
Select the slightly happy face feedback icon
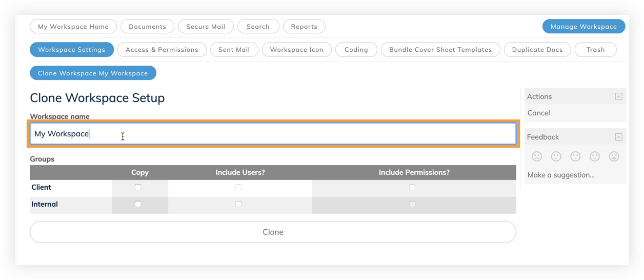pos(595,156)
